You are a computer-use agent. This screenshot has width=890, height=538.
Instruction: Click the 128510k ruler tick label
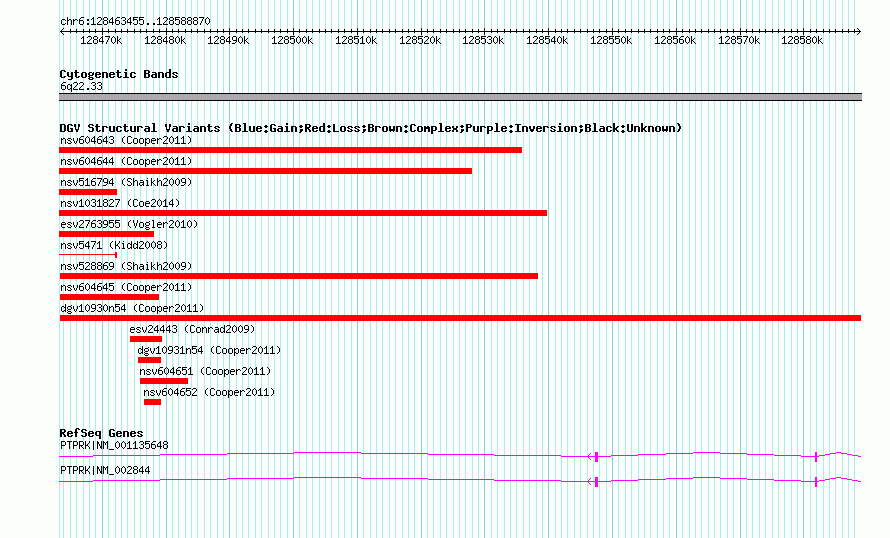[356, 40]
